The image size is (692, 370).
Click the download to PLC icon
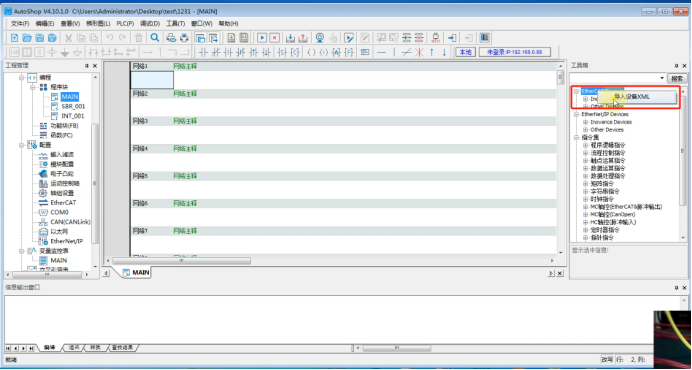[291, 38]
